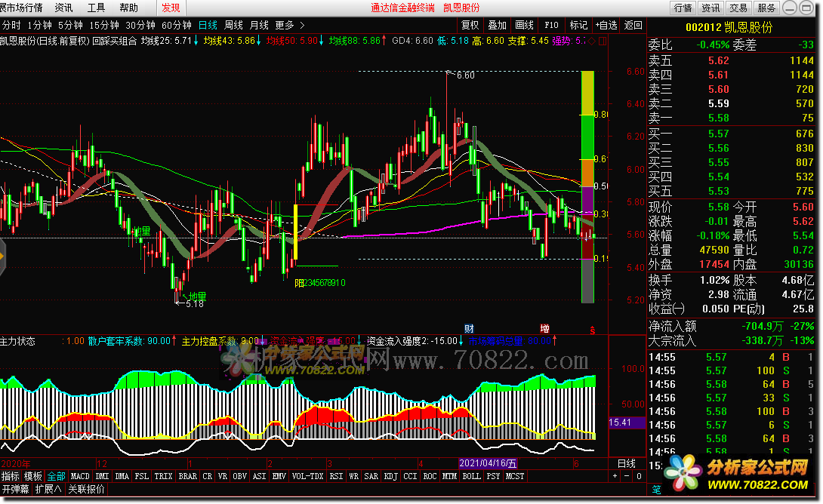Activate the 画线 drawing tool
The image size is (823, 504).
point(524,25)
